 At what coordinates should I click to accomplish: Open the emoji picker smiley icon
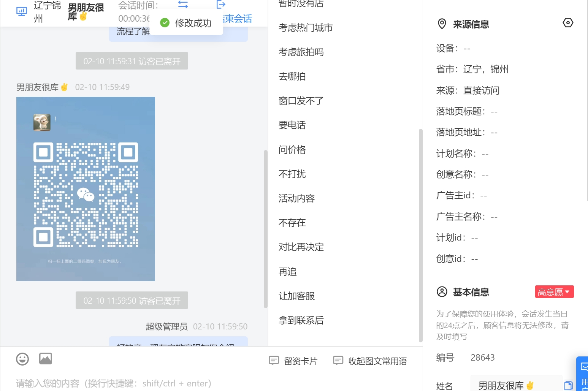coord(22,359)
